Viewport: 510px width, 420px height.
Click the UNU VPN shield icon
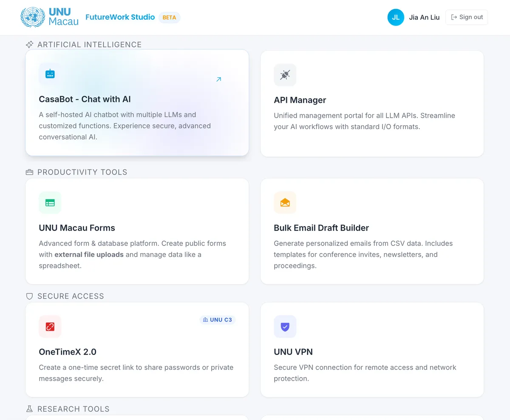(285, 327)
